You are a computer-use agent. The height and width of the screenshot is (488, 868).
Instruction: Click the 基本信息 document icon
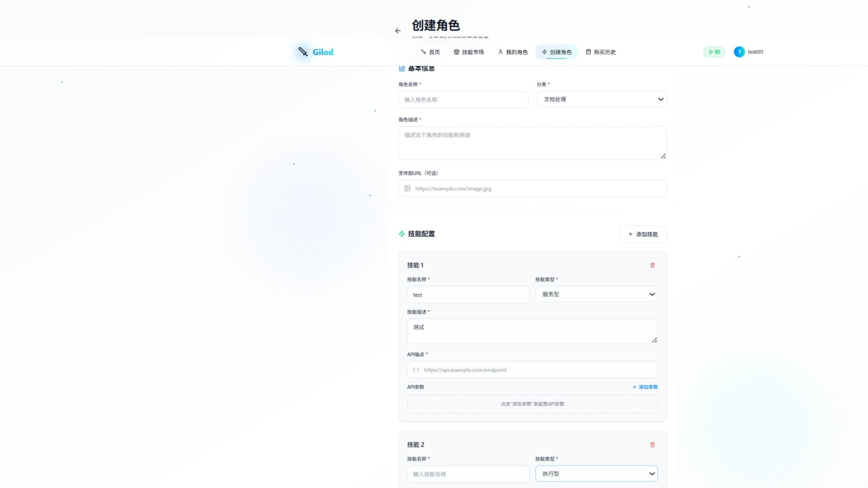coord(401,68)
